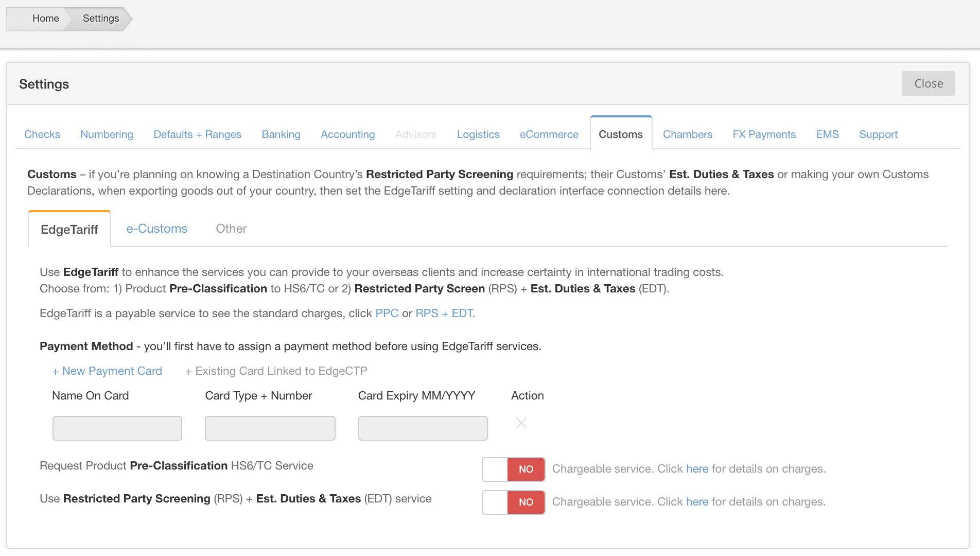The width and height of the screenshot is (980, 556).
Task: Switch to the e-Customs sub-tab
Action: pyautogui.click(x=157, y=229)
